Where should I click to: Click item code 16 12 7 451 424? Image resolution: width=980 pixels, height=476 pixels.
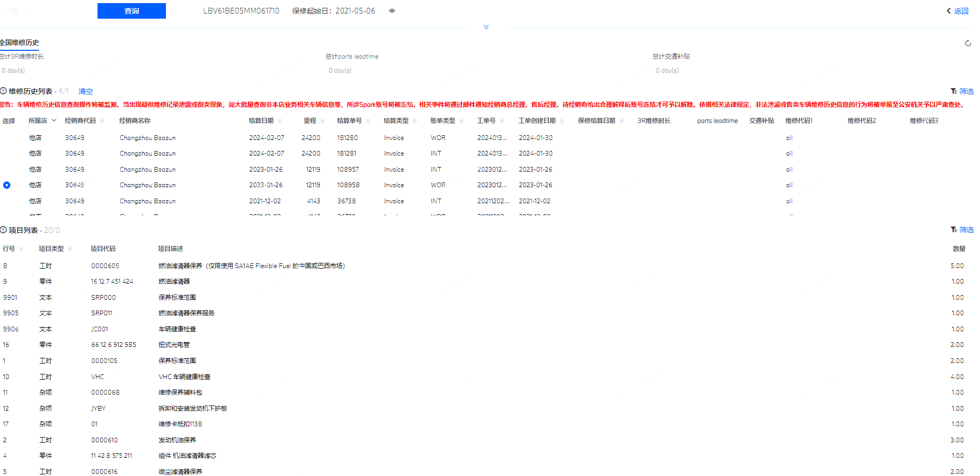pyautogui.click(x=112, y=282)
